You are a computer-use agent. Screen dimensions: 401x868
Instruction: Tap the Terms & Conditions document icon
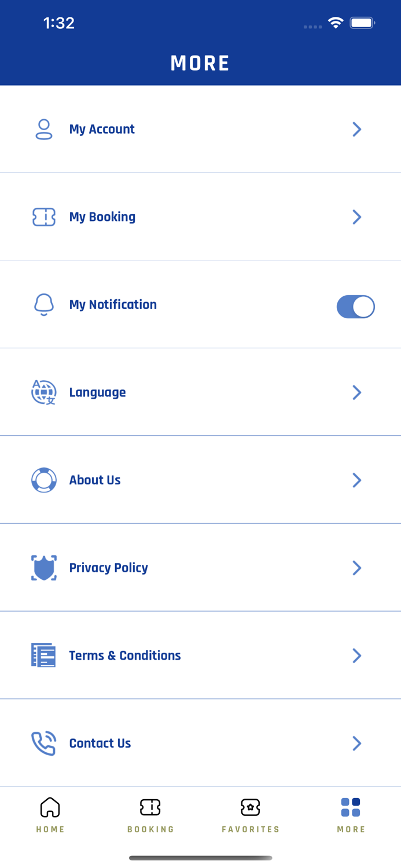43,655
